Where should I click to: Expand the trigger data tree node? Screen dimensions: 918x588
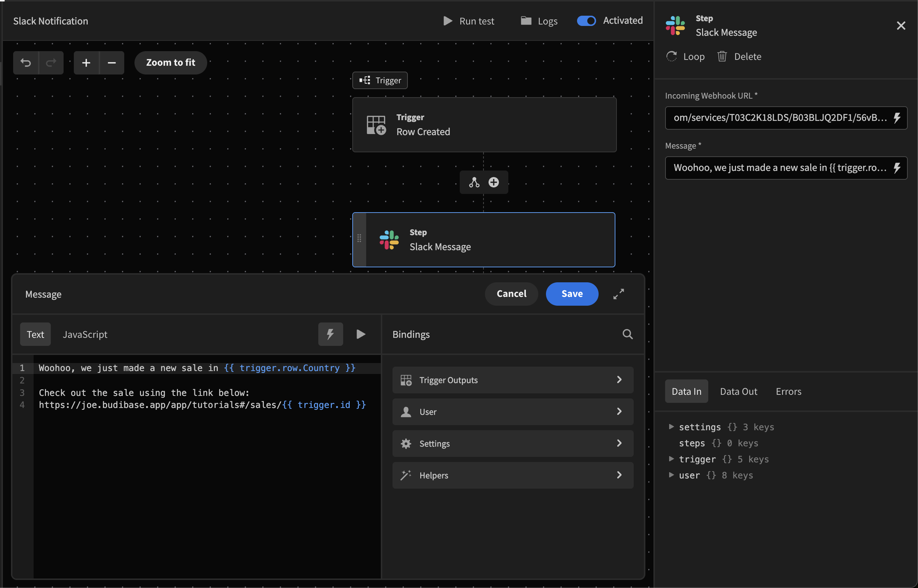[x=671, y=459]
